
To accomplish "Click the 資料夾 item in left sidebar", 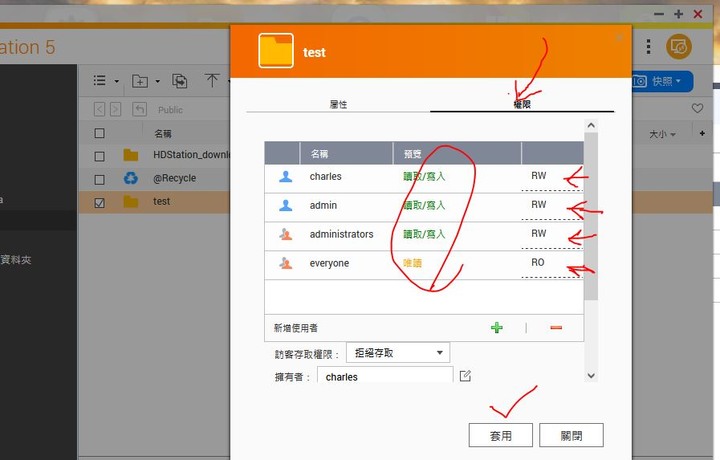I will [x=16, y=259].
